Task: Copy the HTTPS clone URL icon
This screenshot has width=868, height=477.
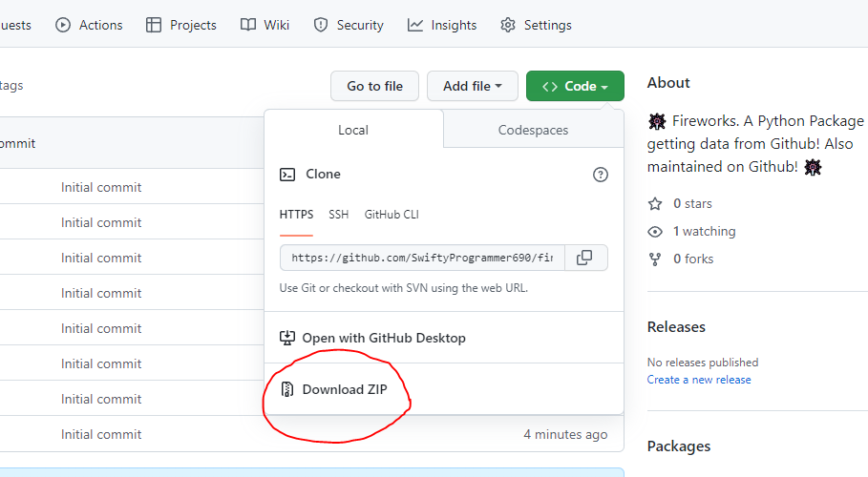Action: click(585, 258)
